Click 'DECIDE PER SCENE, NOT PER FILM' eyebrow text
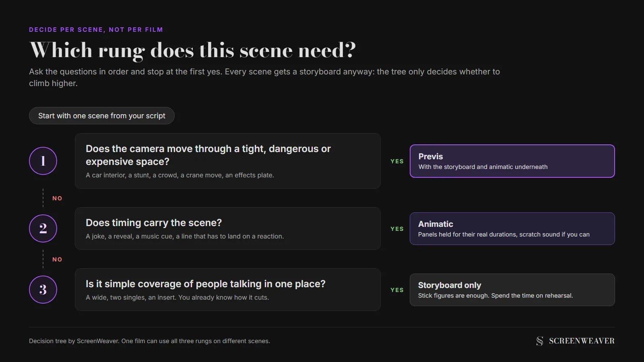The width and height of the screenshot is (644, 362). click(x=96, y=30)
